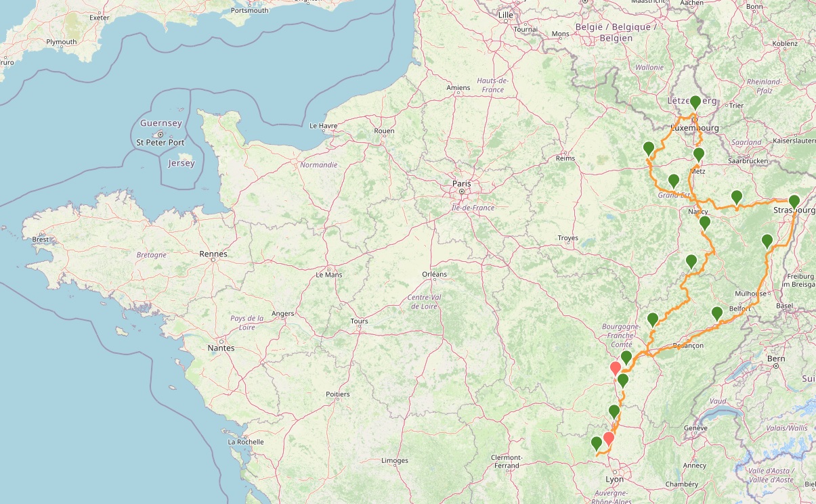Click the Paris city label
This screenshot has height=504, width=816.
tap(461, 183)
